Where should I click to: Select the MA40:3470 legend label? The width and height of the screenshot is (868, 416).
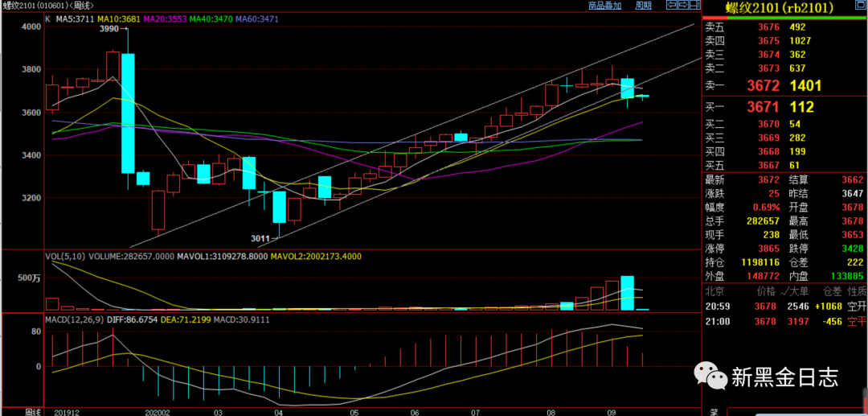pos(211,19)
